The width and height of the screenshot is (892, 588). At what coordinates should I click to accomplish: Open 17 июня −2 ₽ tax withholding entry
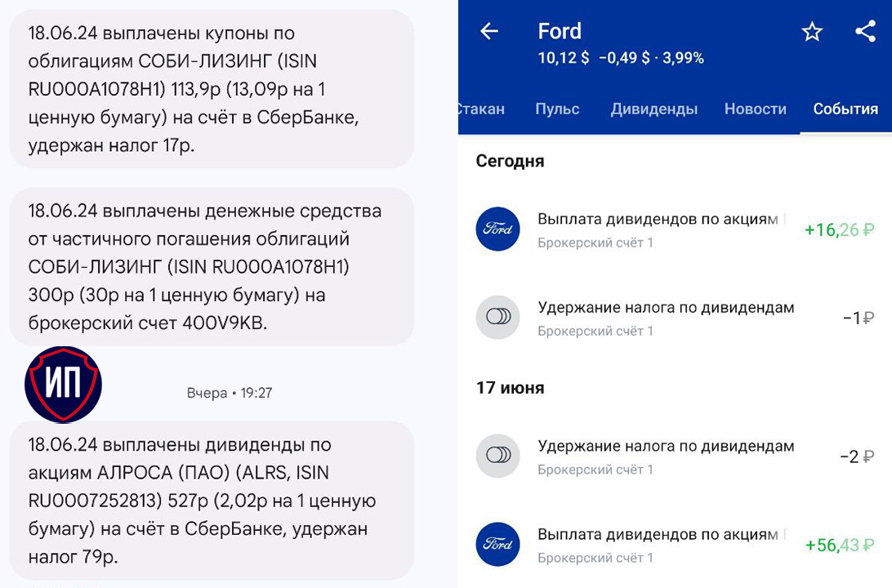pos(666,457)
